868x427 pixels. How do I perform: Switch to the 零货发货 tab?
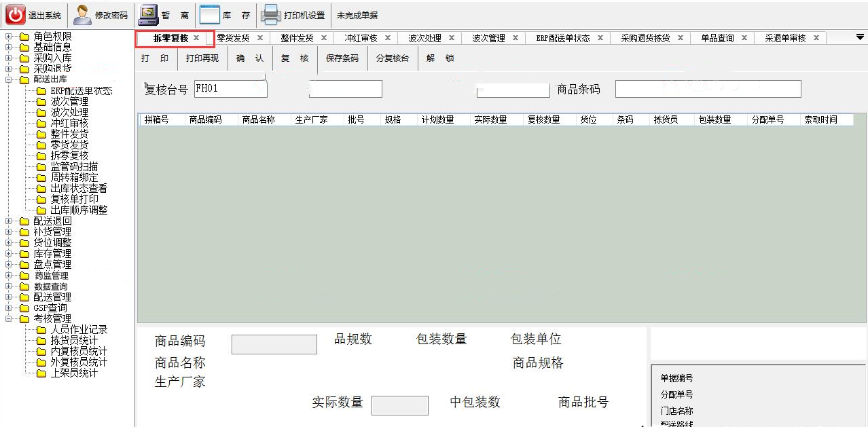click(233, 38)
